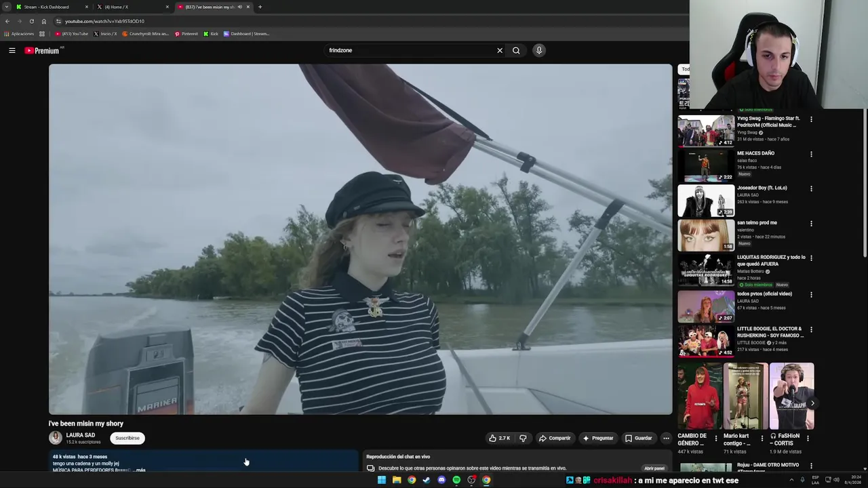Open options menu for Yvng Swag video
Screen dimensions: 868x488
811,119
